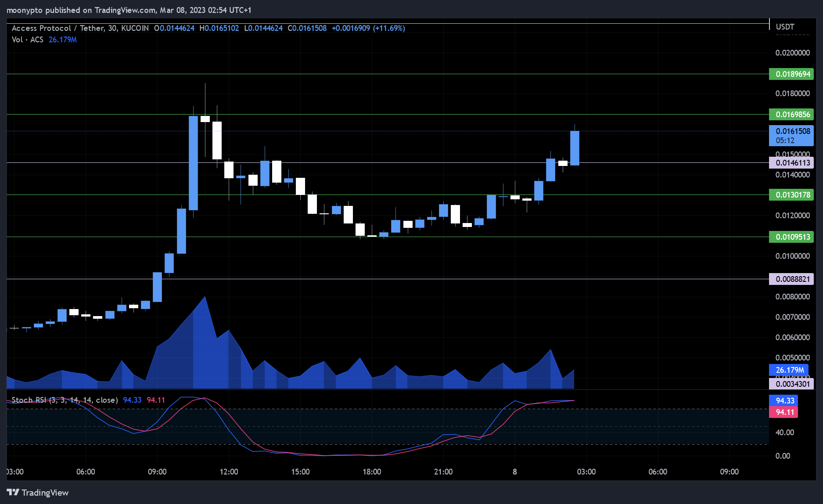Viewport: 823px width, 504px height.
Task: Click the 18:00 time axis label
Action: [372, 472]
